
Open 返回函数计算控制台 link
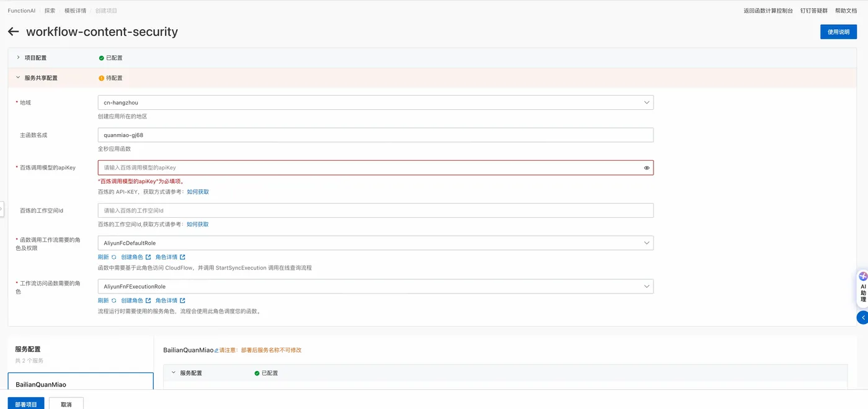[x=768, y=11]
